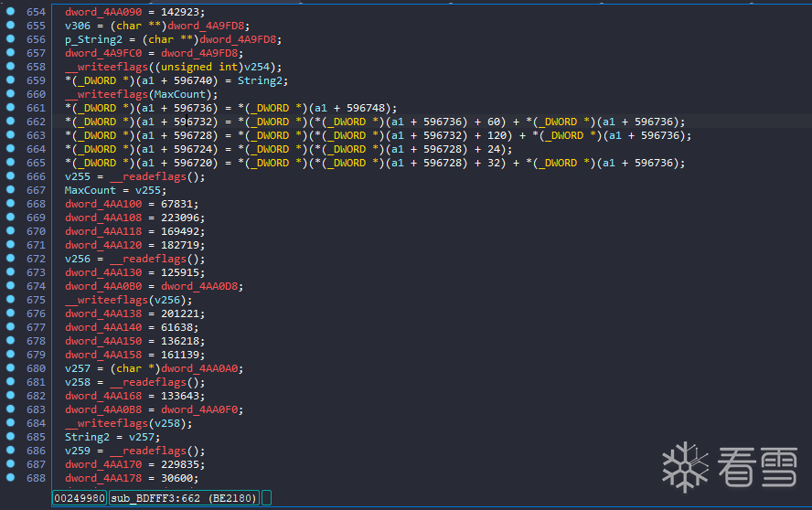Click the snowflake watermark logo
This screenshot has width=812, height=510.
[685, 464]
